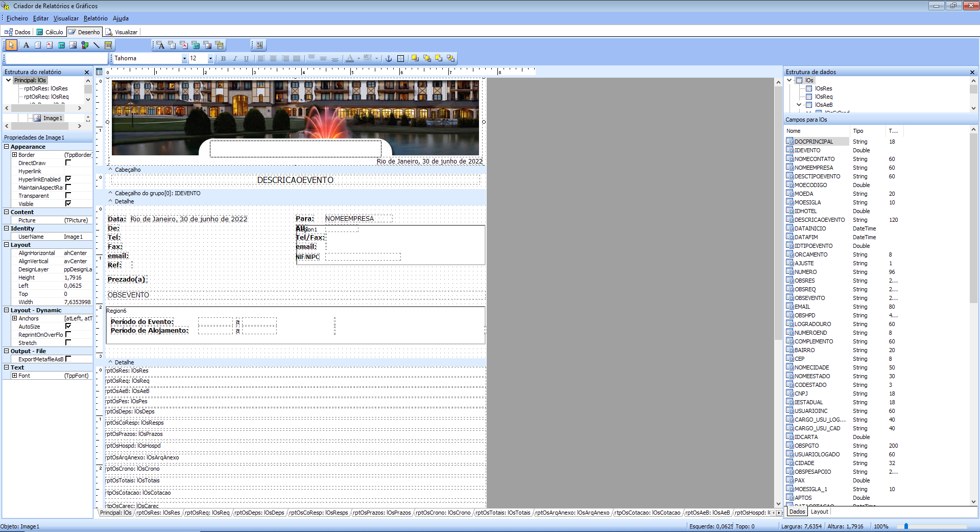
Task: Open the Tahoma font name dropdown
Action: coord(184,59)
